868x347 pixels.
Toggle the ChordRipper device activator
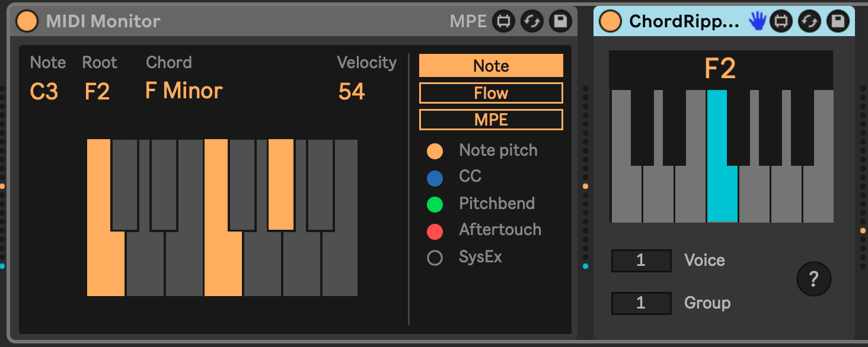[x=610, y=21]
